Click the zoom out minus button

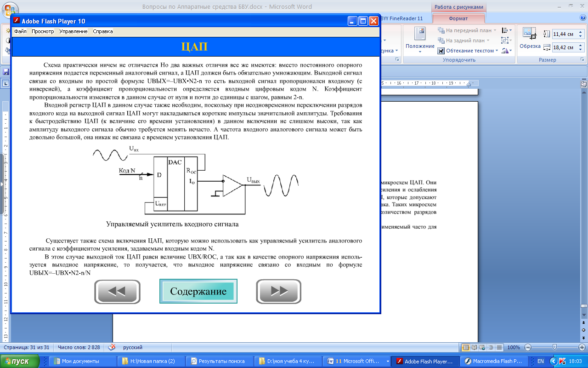(x=528, y=347)
